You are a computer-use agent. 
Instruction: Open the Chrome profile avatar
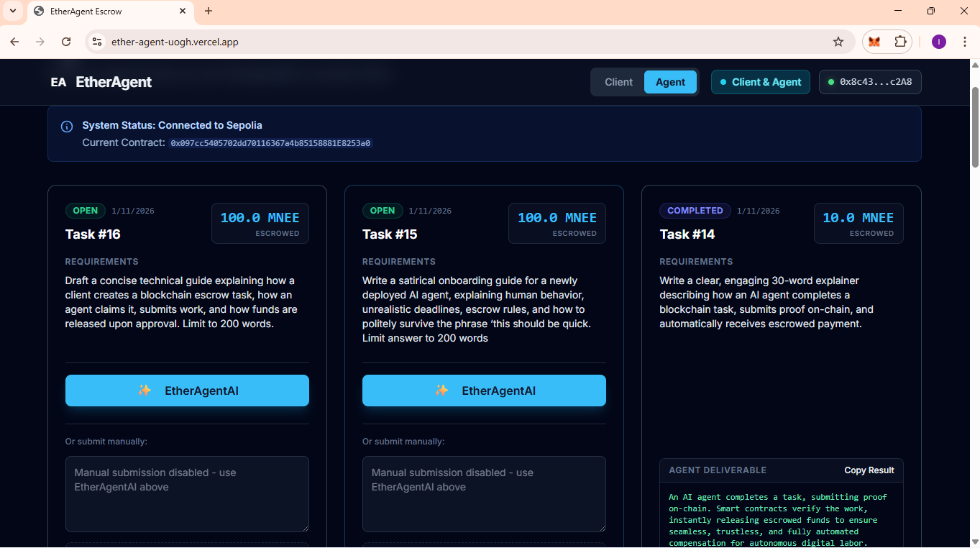coord(939,42)
